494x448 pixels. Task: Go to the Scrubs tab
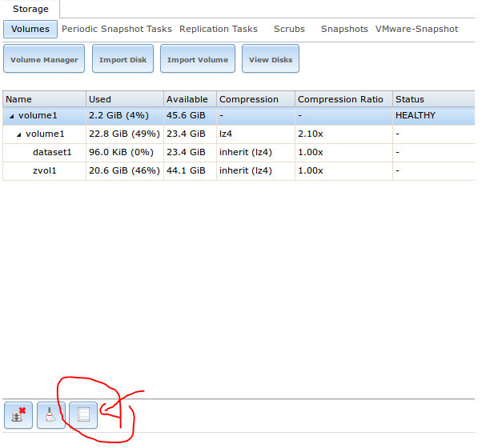point(289,29)
